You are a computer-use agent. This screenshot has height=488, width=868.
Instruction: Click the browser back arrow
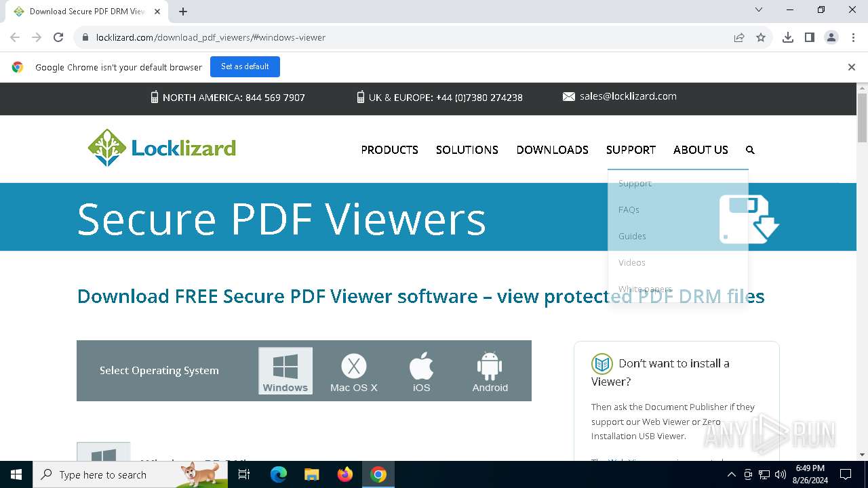click(15, 37)
